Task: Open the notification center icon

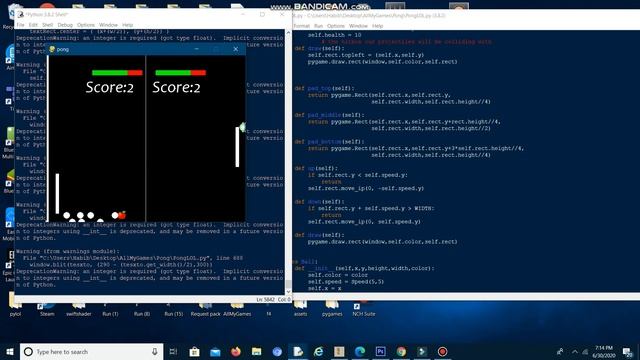Action: [628, 351]
